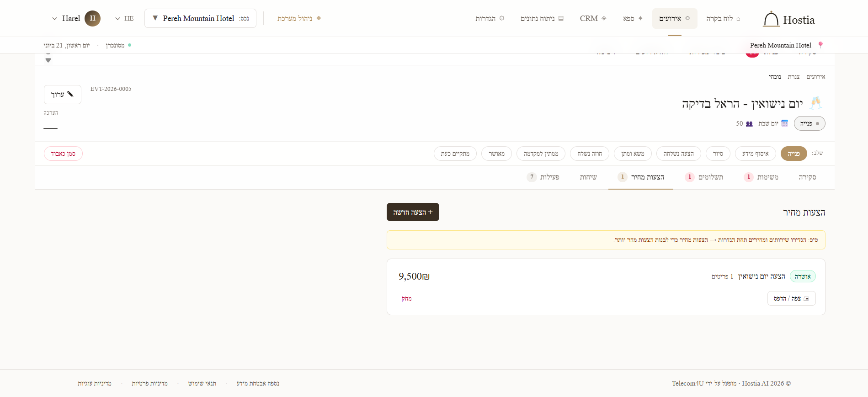Open the ספא spa menu
868x397 pixels.
coord(633,18)
